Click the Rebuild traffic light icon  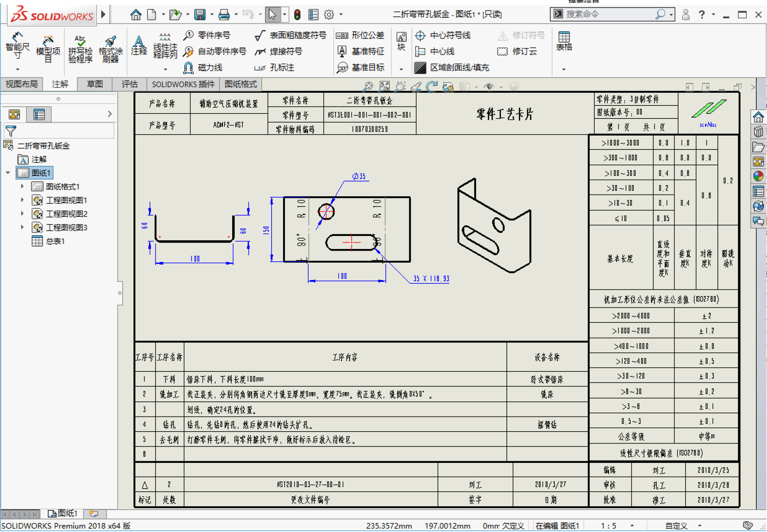click(x=297, y=14)
